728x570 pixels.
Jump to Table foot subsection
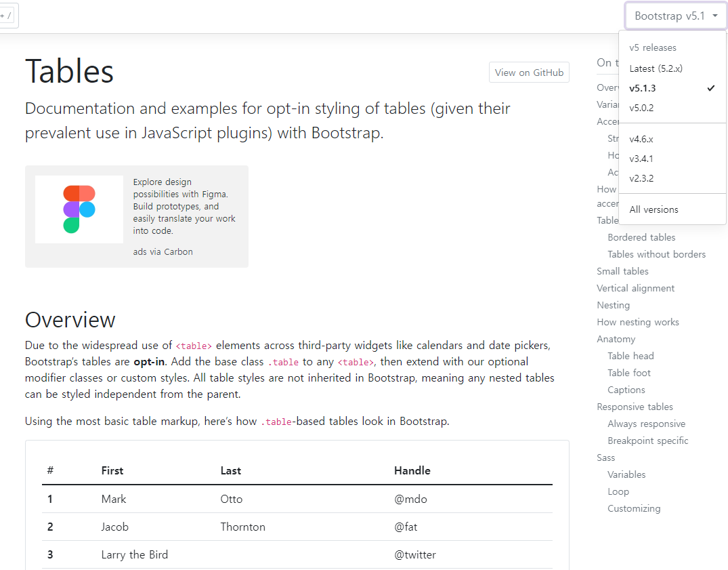(628, 373)
